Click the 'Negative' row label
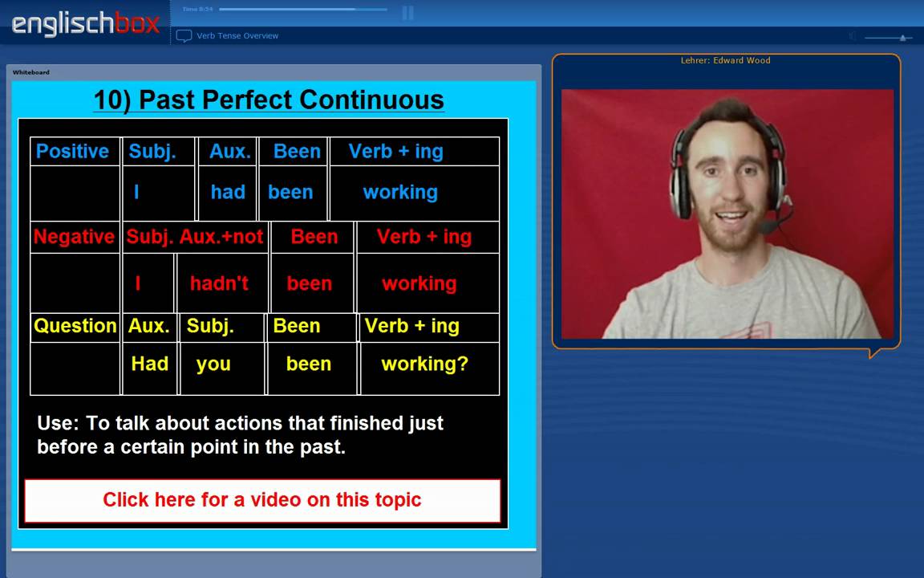 (x=75, y=237)
